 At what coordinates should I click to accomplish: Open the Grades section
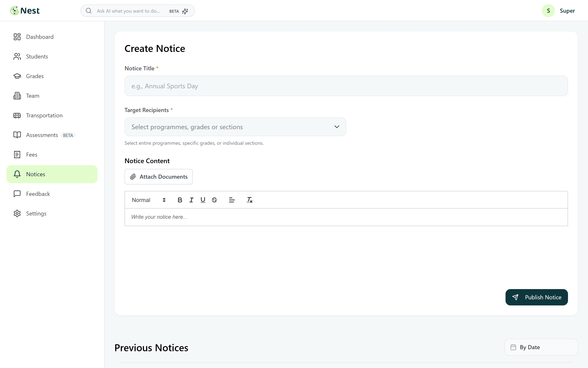click(x=52, y=76)
